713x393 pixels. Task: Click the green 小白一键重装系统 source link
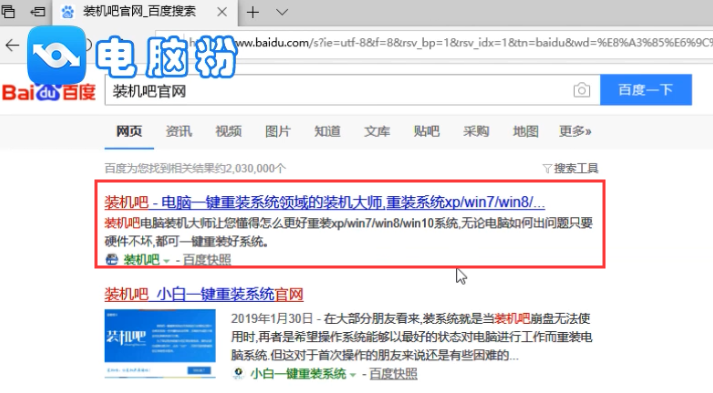[x=298, y=374]
